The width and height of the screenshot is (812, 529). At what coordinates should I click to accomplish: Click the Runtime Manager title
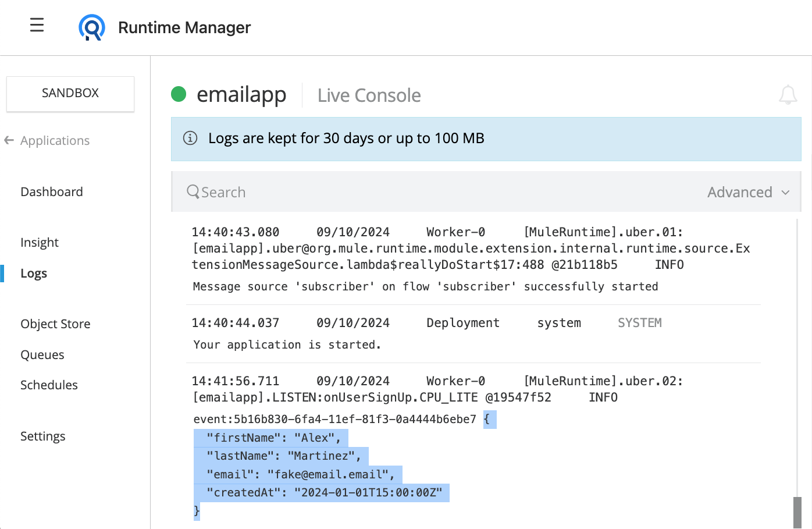coord(184,27)
